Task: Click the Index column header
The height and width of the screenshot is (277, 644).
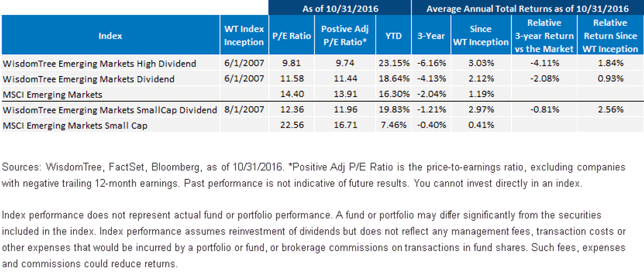Action: coord(110,36)
